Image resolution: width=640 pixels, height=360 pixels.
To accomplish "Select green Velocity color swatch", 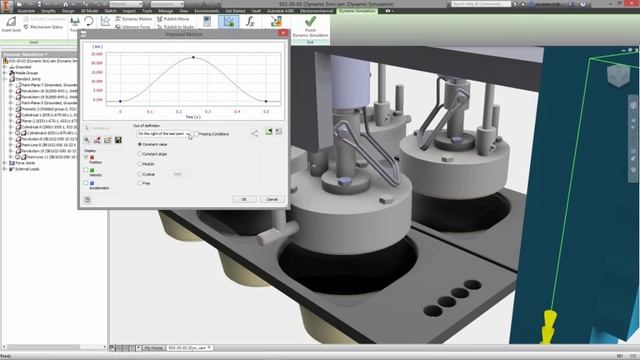I will pyautogui.click(x=92, y=170).
